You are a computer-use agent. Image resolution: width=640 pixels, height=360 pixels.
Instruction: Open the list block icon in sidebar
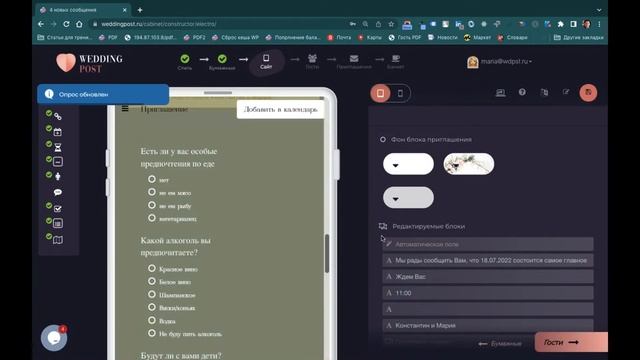click(x=58, y=223)
